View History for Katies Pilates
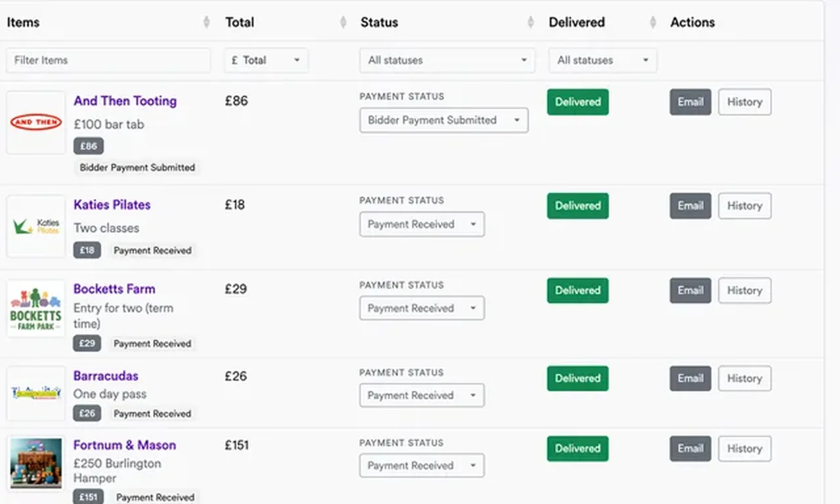 pos(745,206)
